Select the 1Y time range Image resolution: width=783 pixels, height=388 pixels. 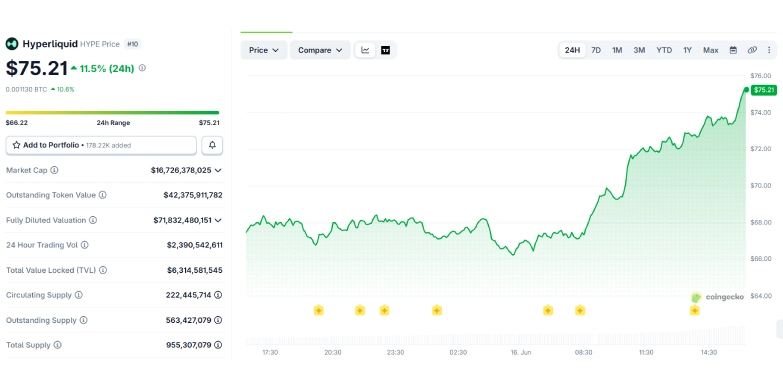[x=688, y=50]
